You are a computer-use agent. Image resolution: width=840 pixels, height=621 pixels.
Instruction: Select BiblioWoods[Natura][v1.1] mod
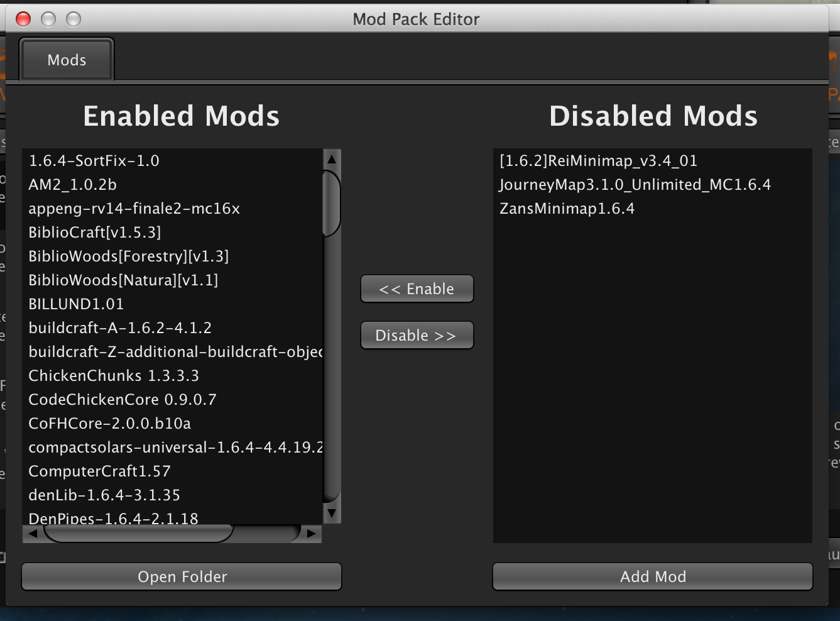173,280
